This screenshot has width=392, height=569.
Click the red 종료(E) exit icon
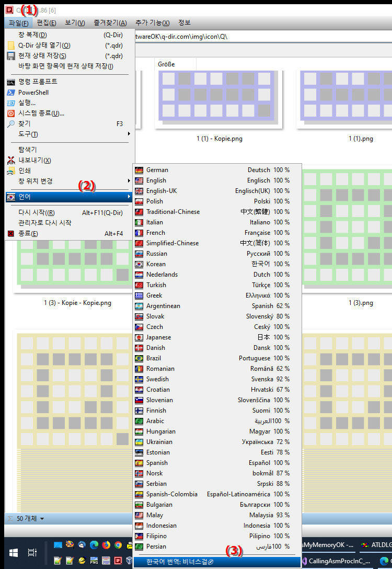coord(11,234)
